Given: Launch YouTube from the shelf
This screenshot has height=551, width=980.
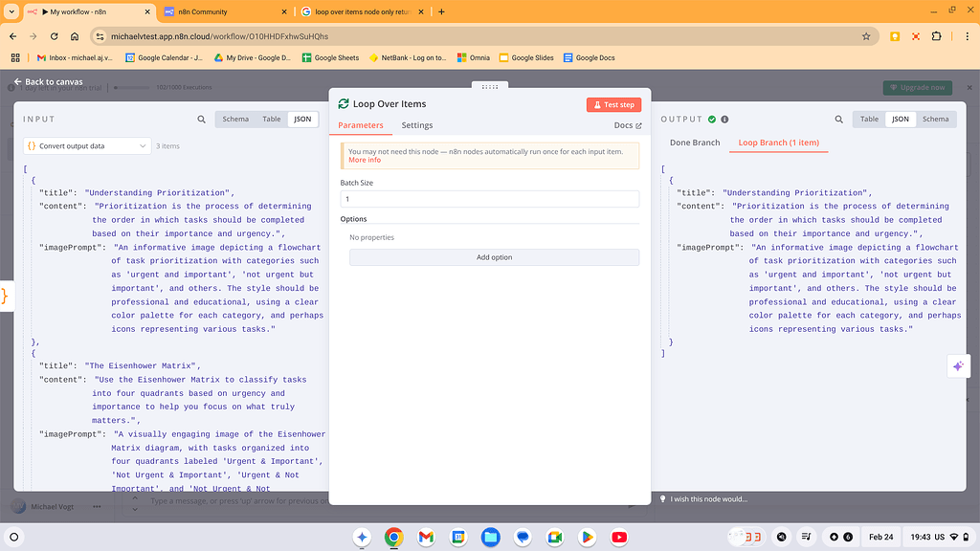Looking at the screenshot, I should click(619, 538).
